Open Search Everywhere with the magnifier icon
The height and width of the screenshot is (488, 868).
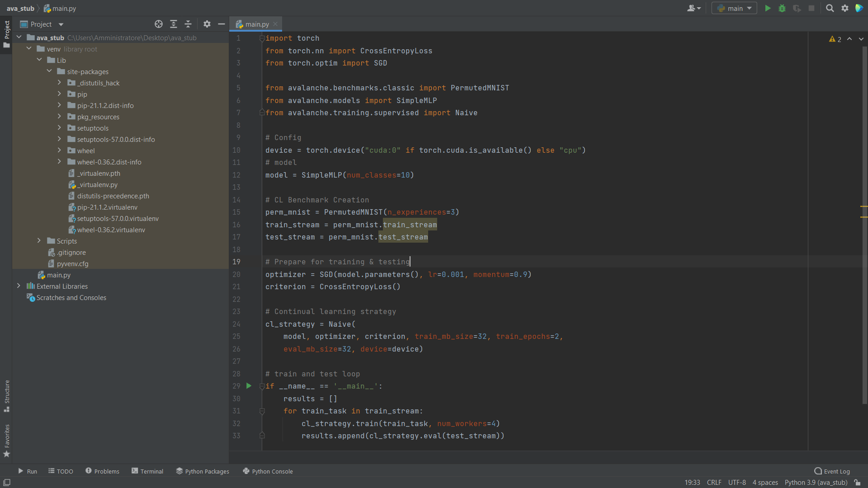(830, 8)
